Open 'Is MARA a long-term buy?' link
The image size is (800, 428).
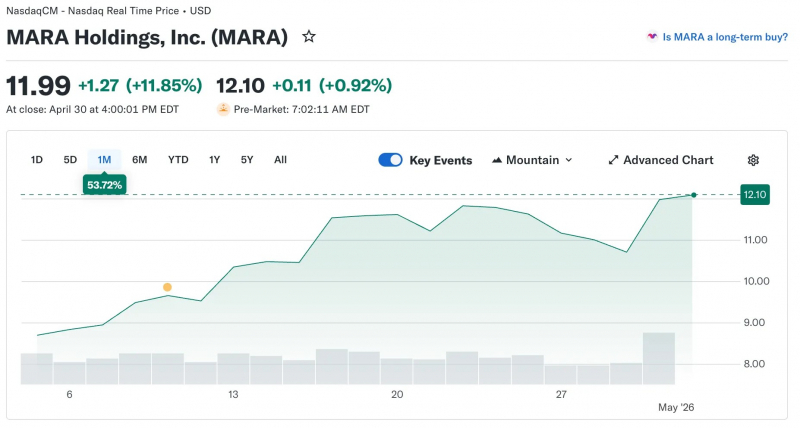tap(725, 37)
